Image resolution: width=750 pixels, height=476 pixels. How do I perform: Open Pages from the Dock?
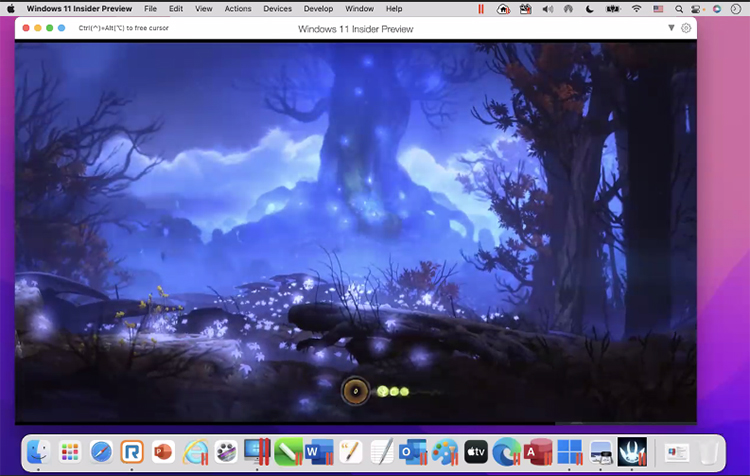tap(351, 452)
